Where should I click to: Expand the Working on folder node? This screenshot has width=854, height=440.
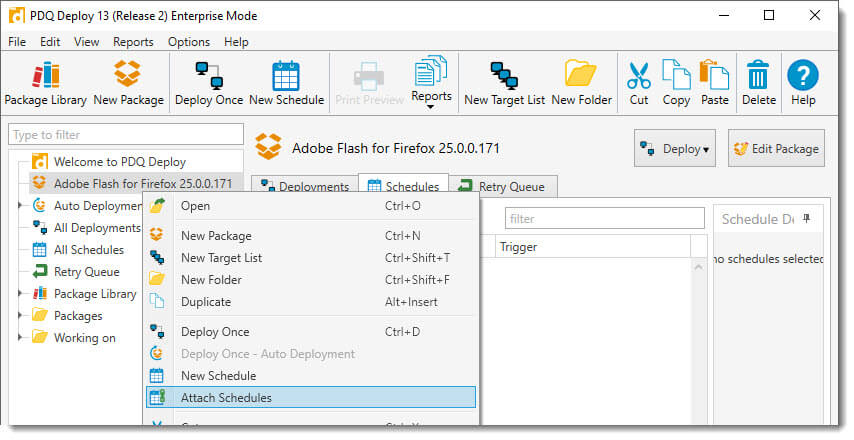(x=21, y=337)
